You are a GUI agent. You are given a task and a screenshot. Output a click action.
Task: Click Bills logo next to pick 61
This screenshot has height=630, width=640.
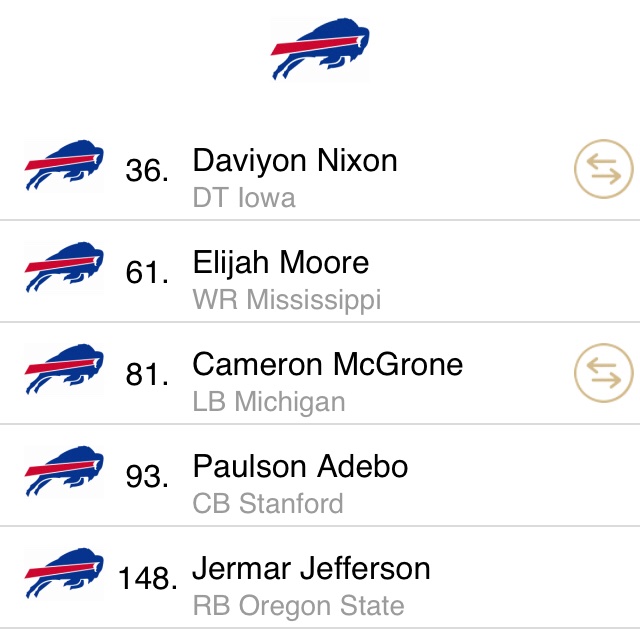pyautogui.click(x=64, y=268)
